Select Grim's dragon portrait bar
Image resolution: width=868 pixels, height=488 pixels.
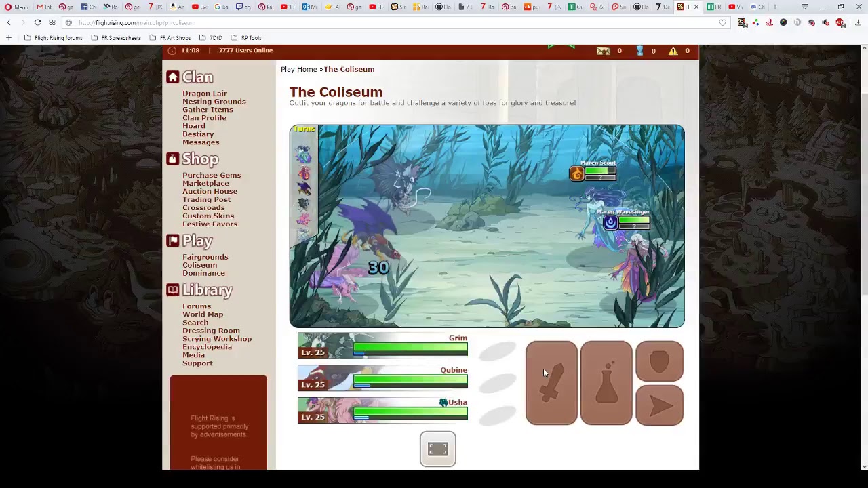(382, 346)
